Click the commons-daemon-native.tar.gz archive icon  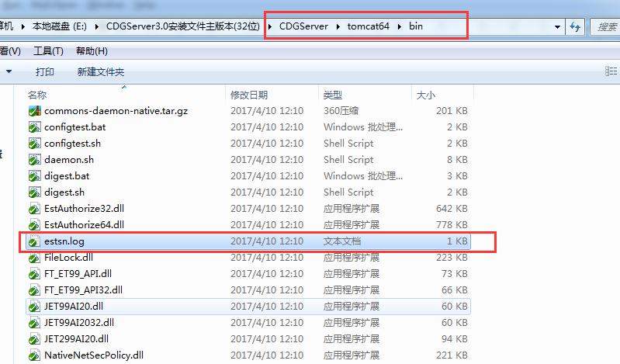click(34, 111)
